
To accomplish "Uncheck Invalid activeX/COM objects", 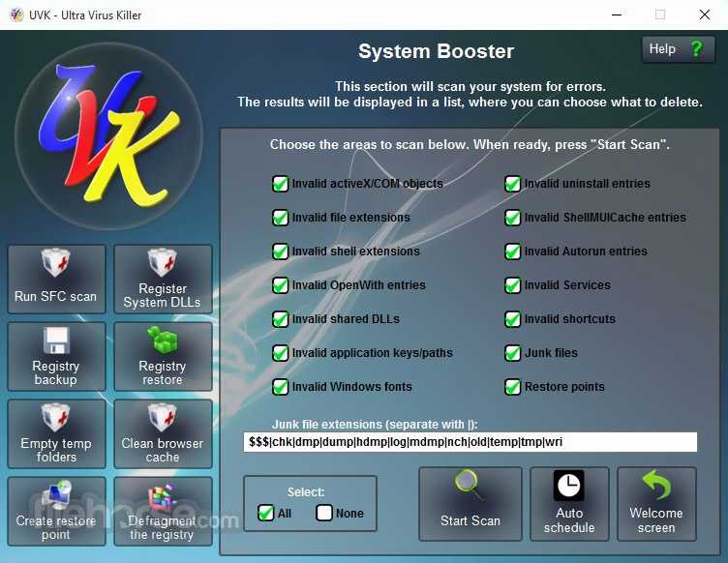I will click(280, 184).
